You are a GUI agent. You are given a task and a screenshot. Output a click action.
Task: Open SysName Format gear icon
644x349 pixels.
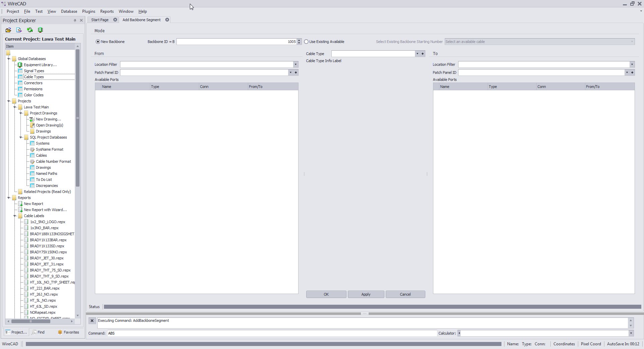tap(32, 149)
